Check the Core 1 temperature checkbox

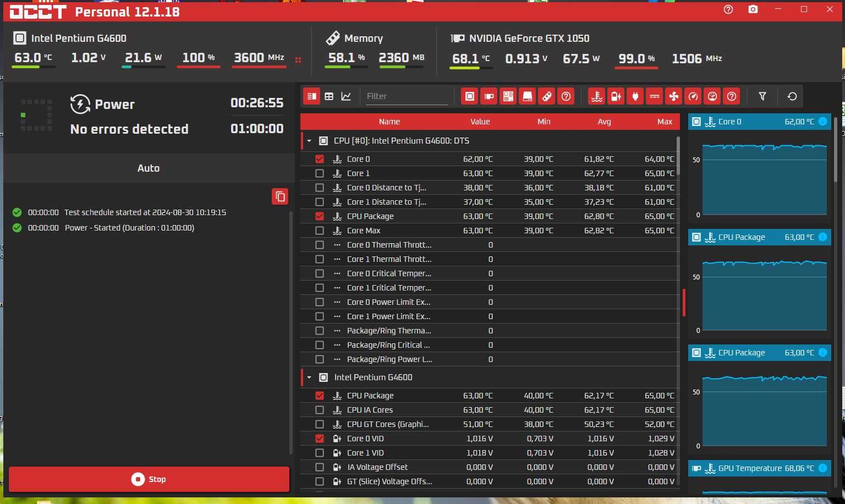(x=320, y=173)
